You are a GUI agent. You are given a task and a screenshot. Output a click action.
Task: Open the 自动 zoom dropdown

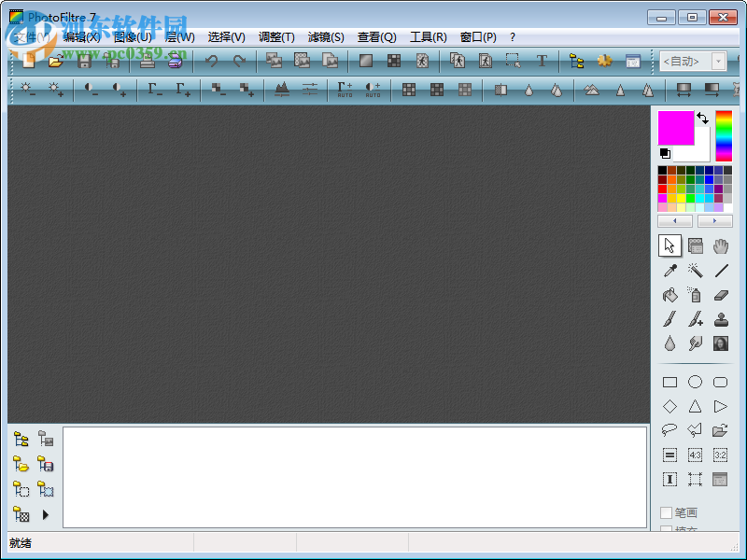pyautogui.click(x=686, y=59)
